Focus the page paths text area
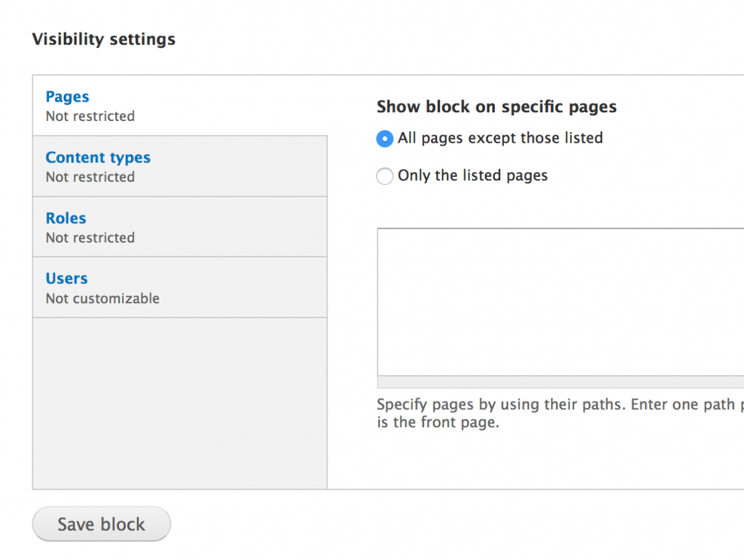 [x=560, y=302]
